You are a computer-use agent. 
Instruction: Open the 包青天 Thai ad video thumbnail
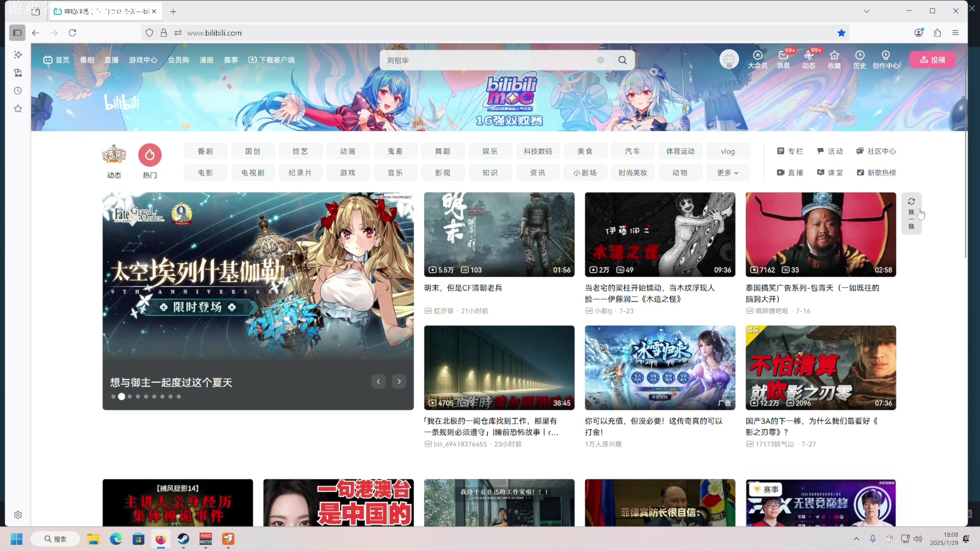[821, 234]
